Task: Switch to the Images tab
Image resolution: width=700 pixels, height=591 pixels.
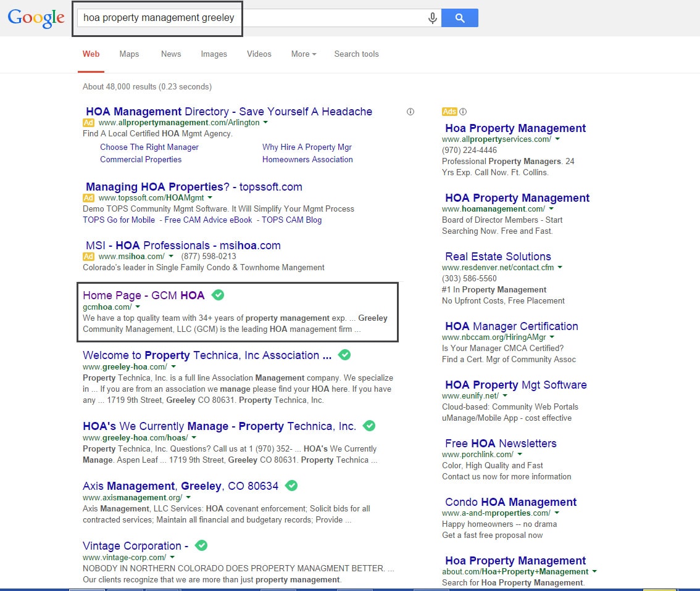Action: (214, 54)
